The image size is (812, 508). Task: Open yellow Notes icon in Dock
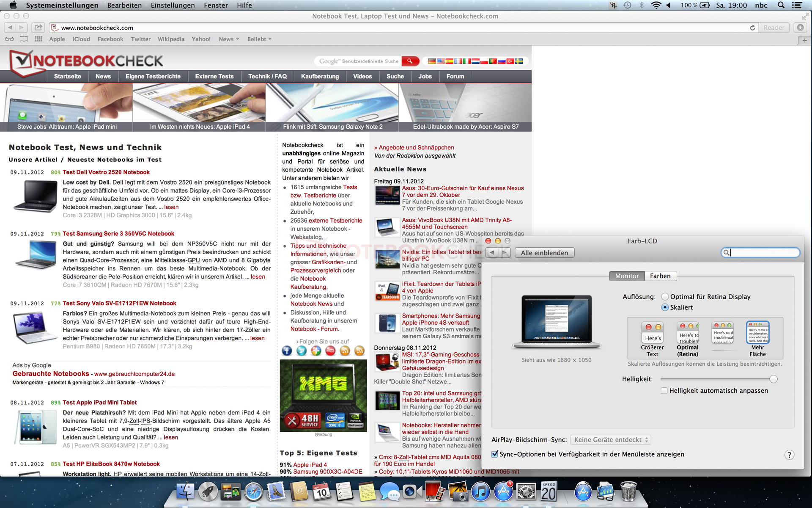pos(367,492)
